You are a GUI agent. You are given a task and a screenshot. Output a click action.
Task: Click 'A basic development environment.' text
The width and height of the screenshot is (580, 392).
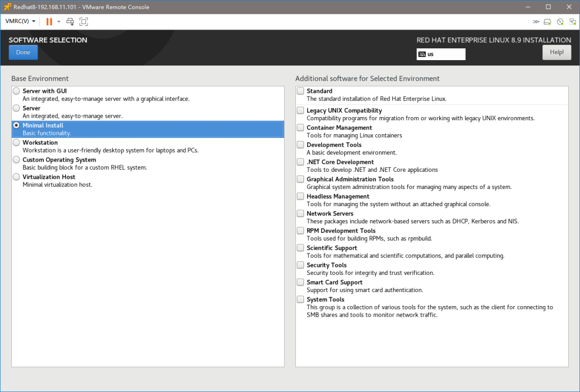352,153
